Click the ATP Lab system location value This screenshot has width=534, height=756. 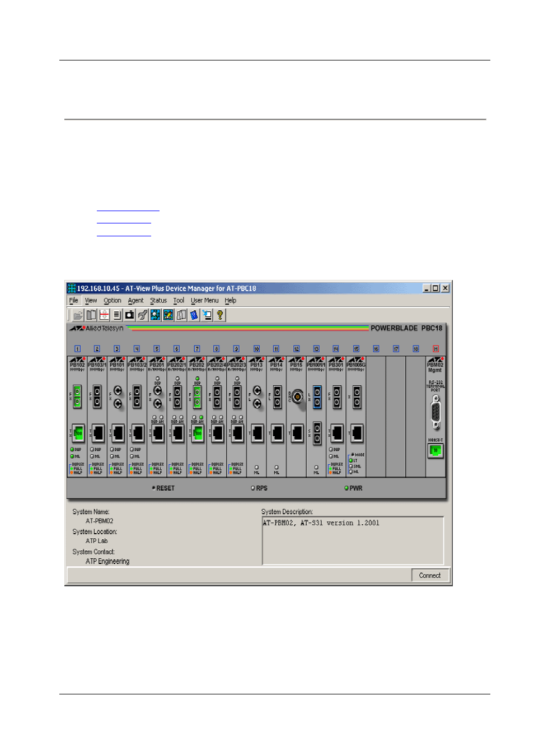[97, 542]
